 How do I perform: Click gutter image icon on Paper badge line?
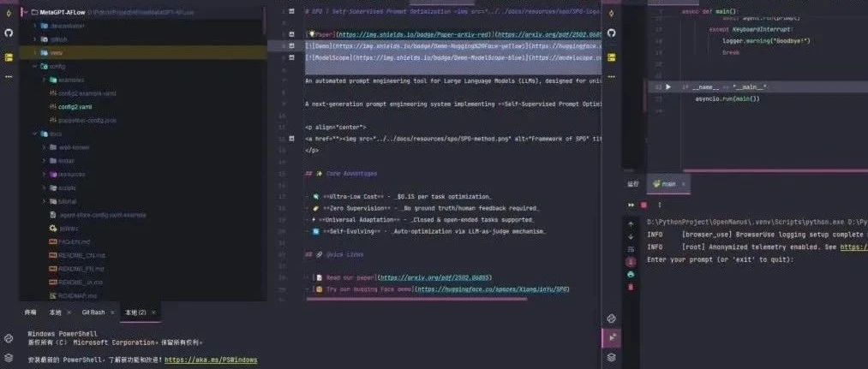(291, 34)
